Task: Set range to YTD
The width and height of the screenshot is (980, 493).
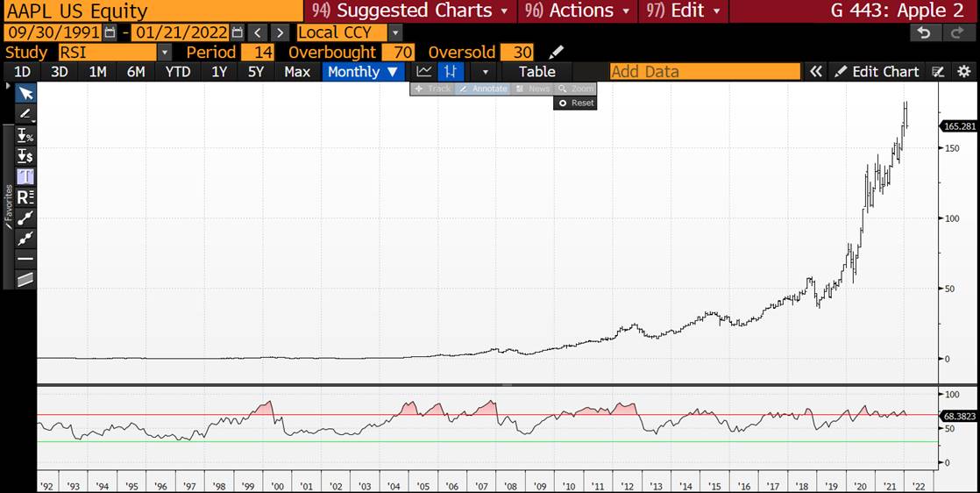Action: (178, 72)
